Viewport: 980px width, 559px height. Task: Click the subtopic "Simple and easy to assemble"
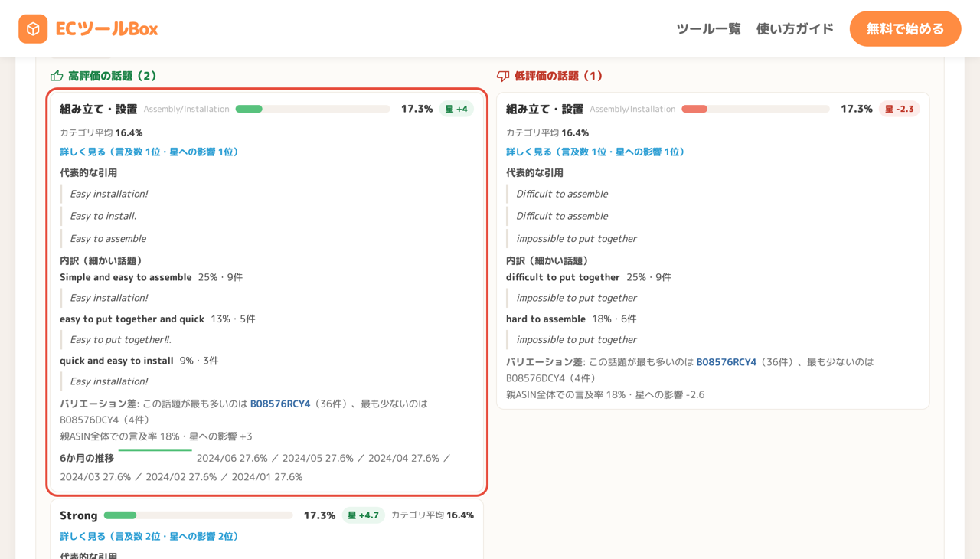point(126,277)
